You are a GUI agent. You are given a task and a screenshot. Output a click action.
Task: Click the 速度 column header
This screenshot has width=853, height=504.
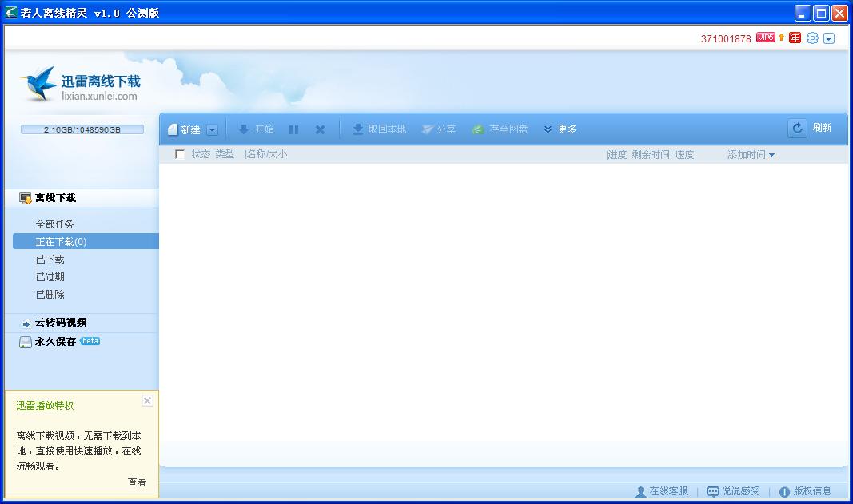[x=684, y=155]
